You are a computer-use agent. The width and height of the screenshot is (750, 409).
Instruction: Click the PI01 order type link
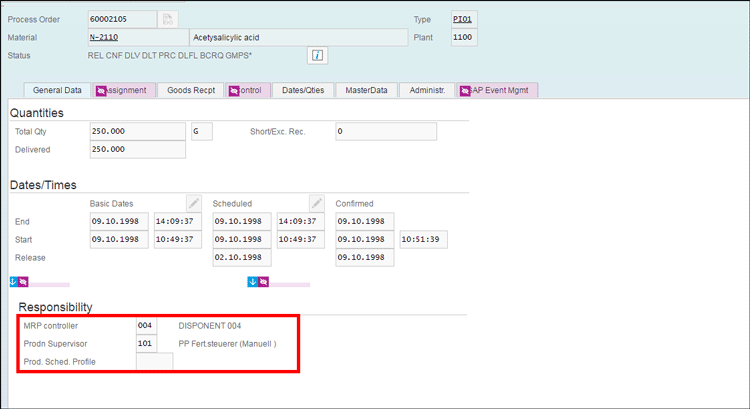tap(463, 20)
